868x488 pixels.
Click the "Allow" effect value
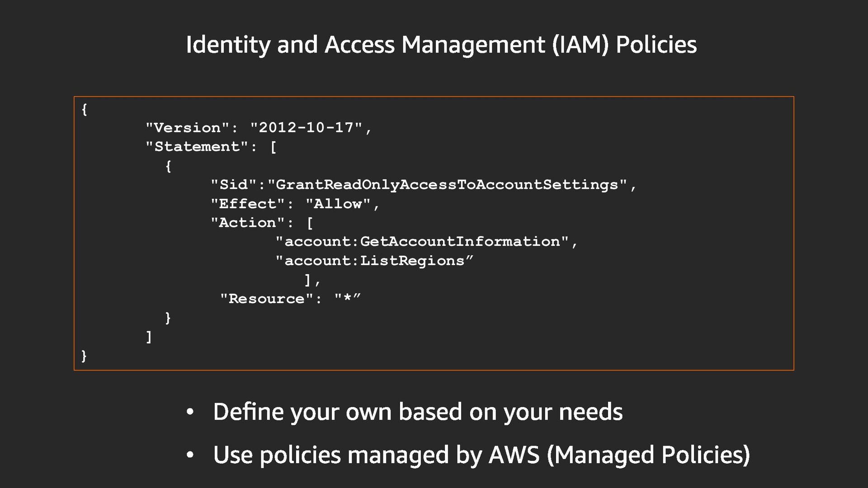point(338,204)
